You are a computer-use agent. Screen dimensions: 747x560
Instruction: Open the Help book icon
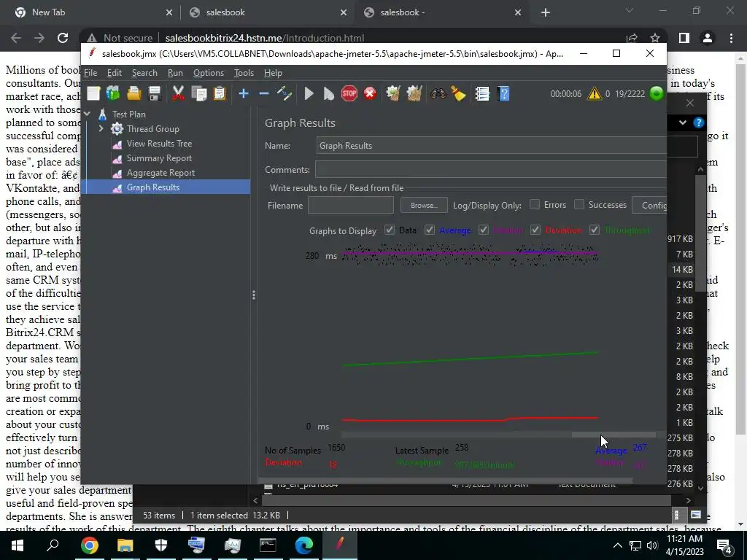coord(503,94)
